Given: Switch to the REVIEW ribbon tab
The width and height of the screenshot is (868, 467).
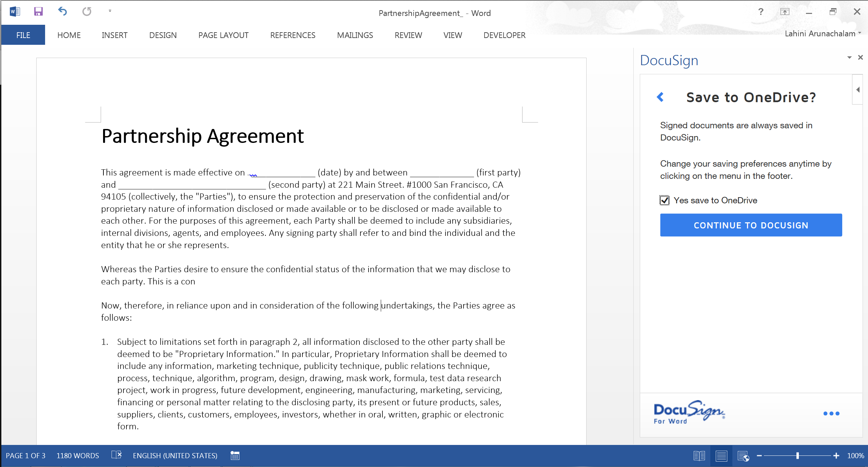Looking at the screenshot, I should pos(408,35).
